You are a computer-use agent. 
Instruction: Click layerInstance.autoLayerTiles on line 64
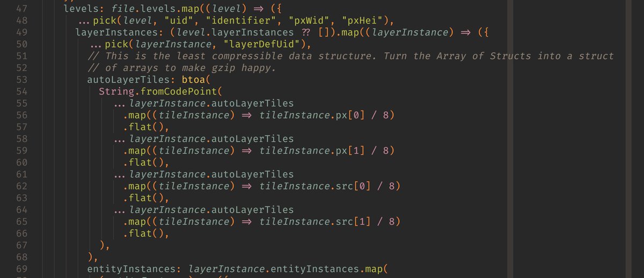coord(211,209)
